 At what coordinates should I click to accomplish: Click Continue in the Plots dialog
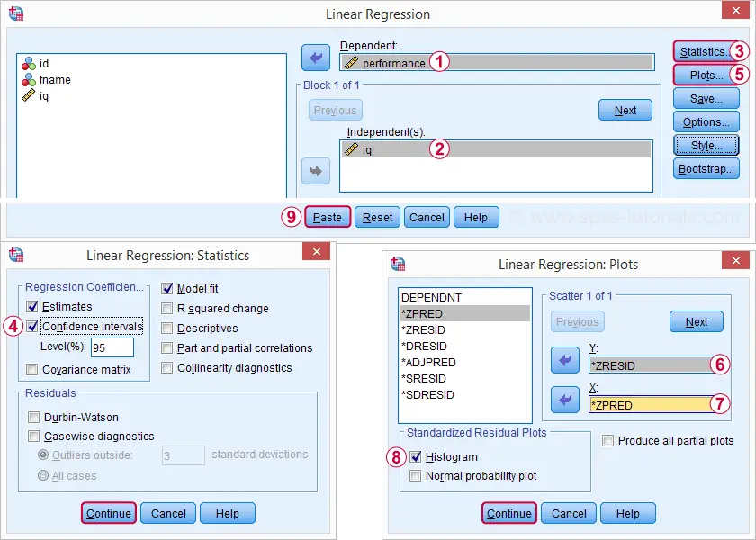click(x=509, y=514)
